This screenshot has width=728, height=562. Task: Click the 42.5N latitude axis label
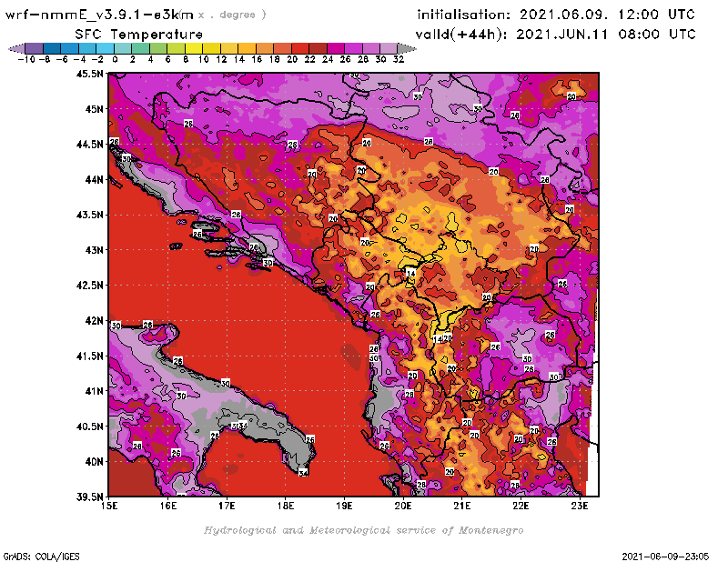(89, 285)
